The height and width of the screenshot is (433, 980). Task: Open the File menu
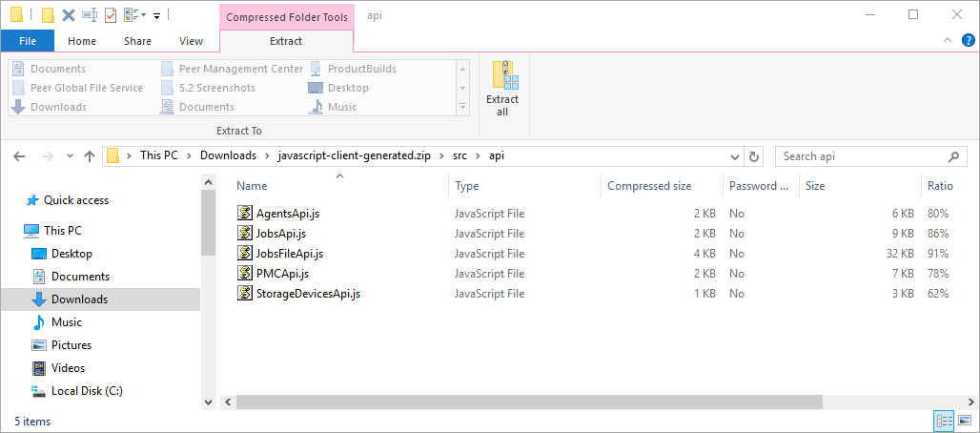point(28,41)
